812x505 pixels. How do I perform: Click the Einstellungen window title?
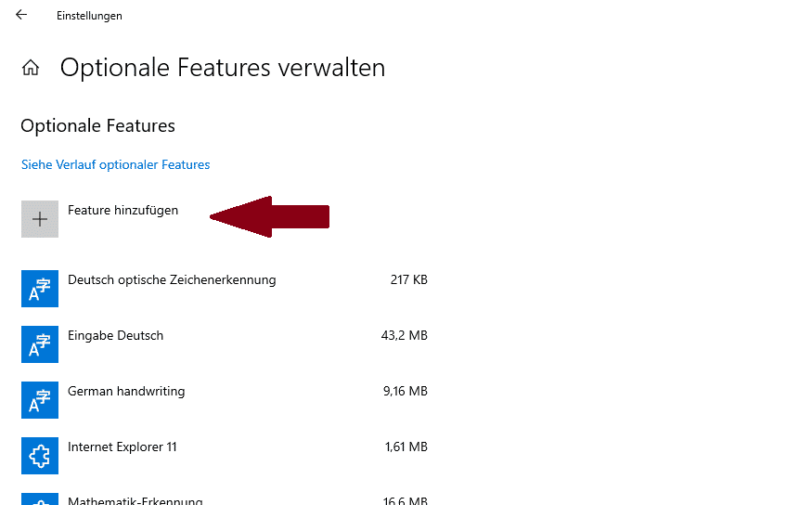[x=89, y=16]
